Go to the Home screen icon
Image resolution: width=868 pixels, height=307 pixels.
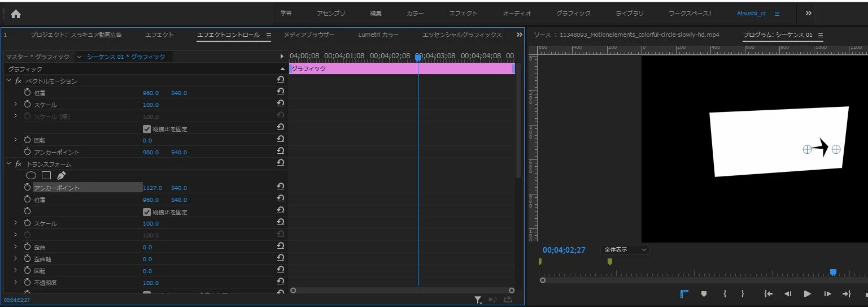tap(16, 14)
